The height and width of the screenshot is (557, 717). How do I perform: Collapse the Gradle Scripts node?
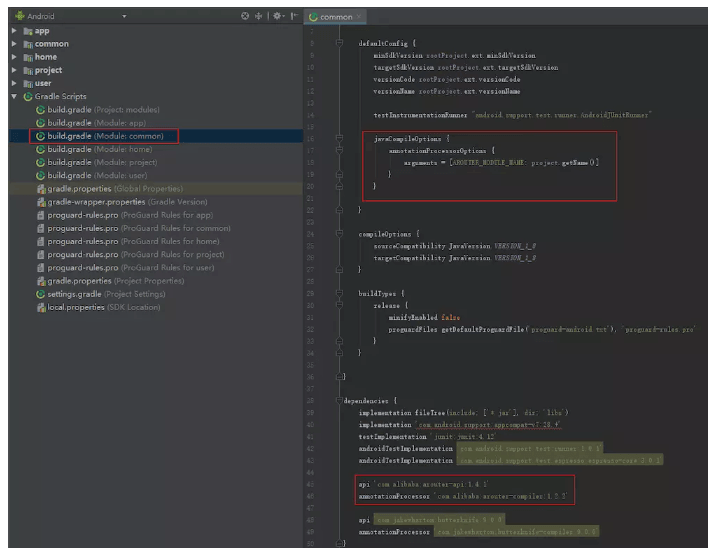pos(14,96)
